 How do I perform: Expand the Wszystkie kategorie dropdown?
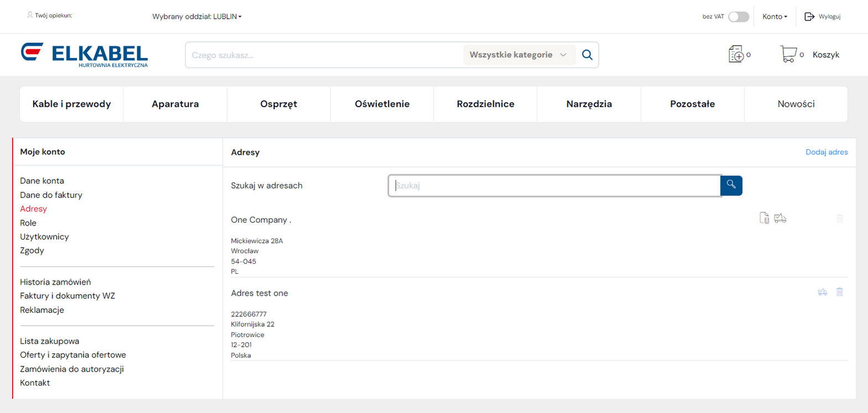(517, 55)
